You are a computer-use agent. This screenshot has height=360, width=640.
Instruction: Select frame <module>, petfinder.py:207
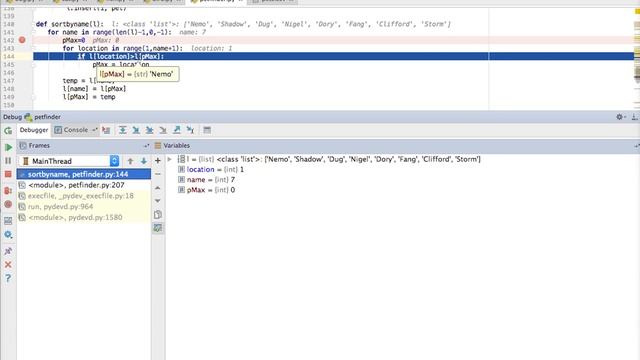84,185
